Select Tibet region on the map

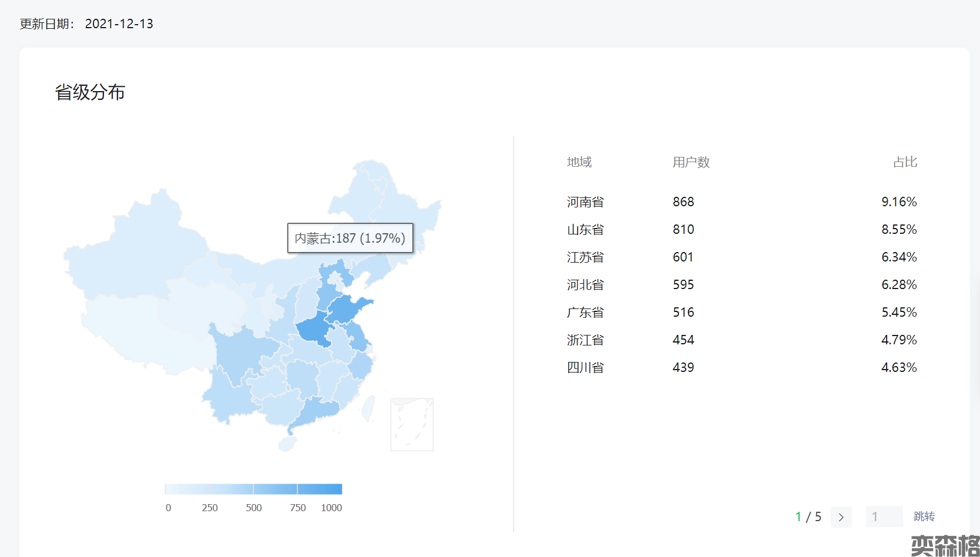tap(135, 329)
